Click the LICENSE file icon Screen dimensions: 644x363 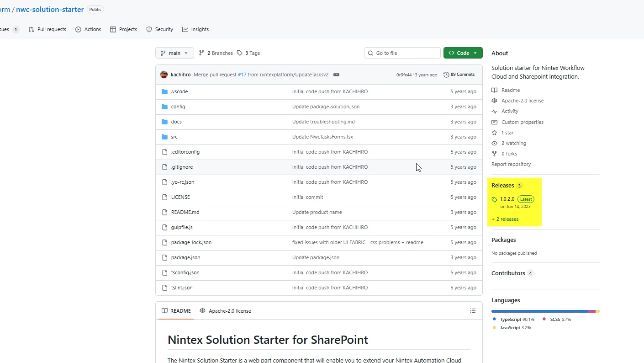click(165, 197)
